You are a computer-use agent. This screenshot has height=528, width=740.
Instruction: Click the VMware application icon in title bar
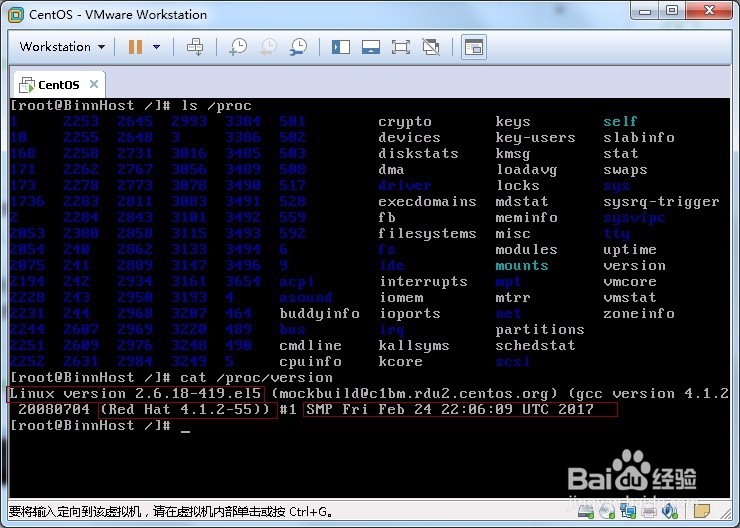point(16,15)
